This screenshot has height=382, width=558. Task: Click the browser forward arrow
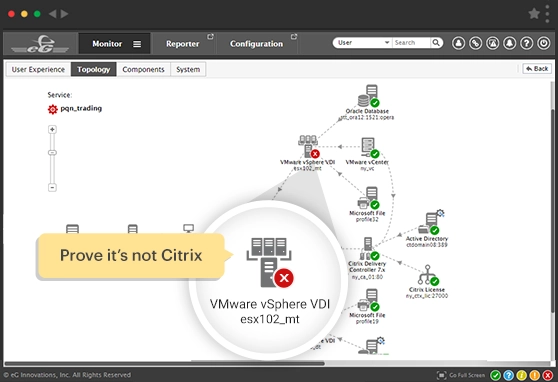tap(64, 14)
